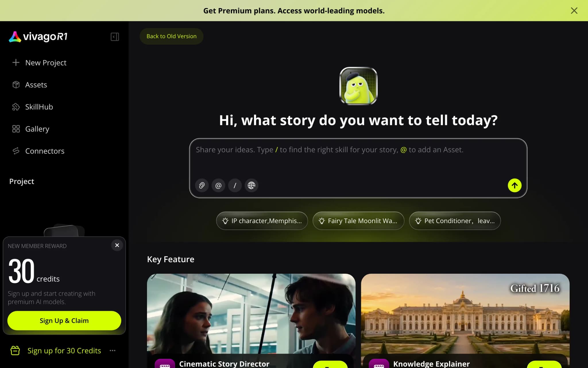
Task: Close the New Member Reward popup
Action: [x=117, y=245]
